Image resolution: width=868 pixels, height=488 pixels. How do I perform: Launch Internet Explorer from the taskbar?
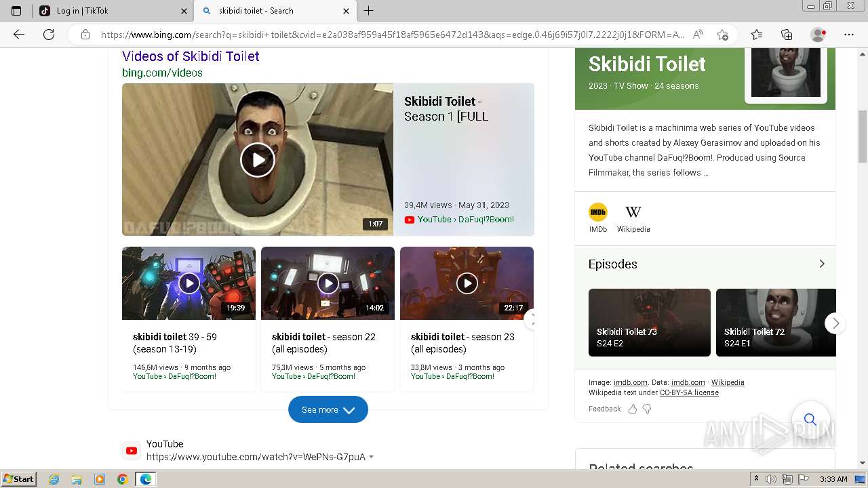point(54,479)
